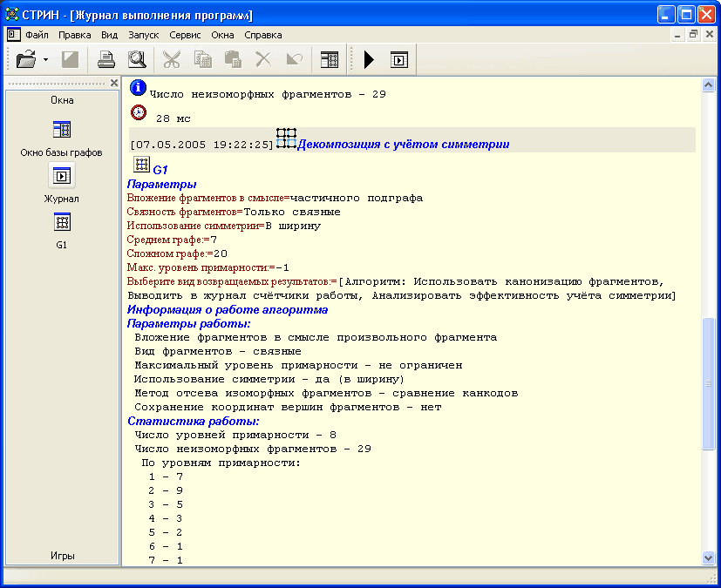The image size is (721, 588).
Task: Click the blue info icon in the journal
Action: [138, 87]
